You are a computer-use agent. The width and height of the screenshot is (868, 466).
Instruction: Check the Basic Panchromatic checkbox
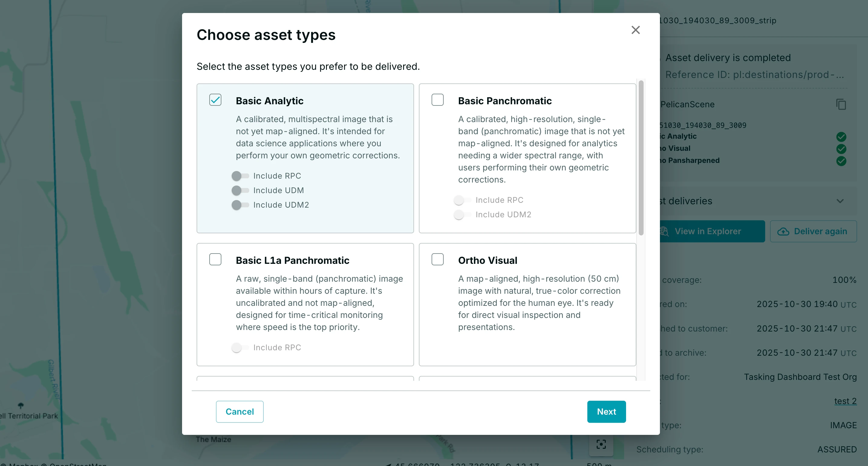pos(437,100)
